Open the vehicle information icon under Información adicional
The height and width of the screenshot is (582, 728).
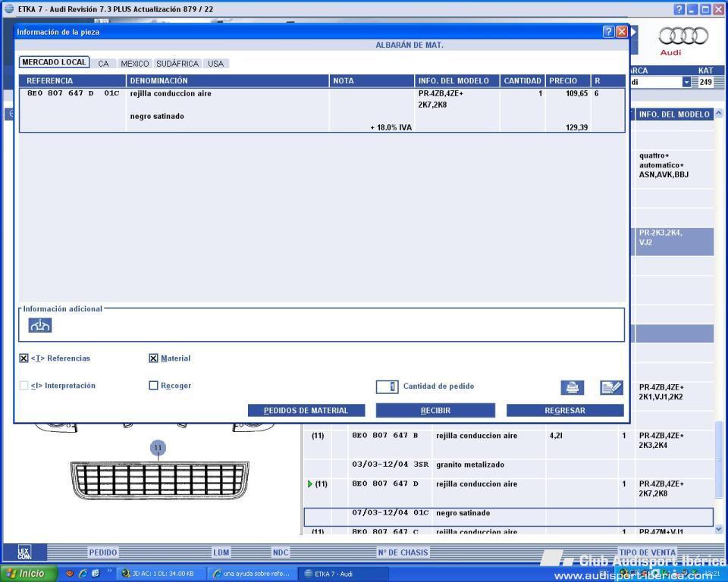pyautogui.click(x=40, y=325)
